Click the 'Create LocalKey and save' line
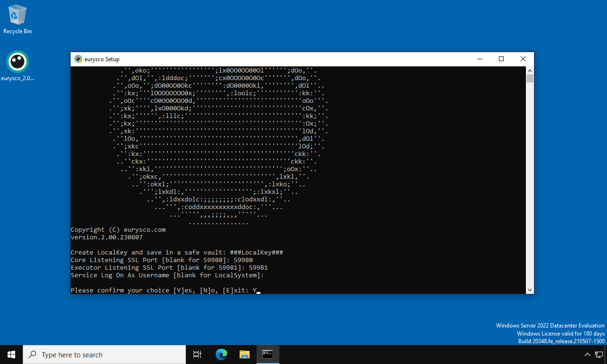This screenshot has width=607, height=364. point(177,253)
